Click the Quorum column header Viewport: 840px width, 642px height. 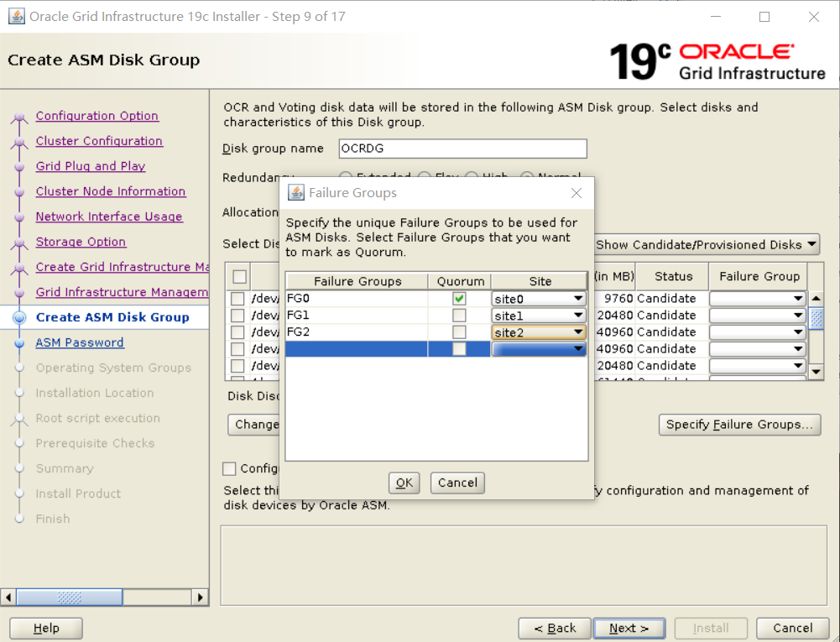(x=460, y=281)
